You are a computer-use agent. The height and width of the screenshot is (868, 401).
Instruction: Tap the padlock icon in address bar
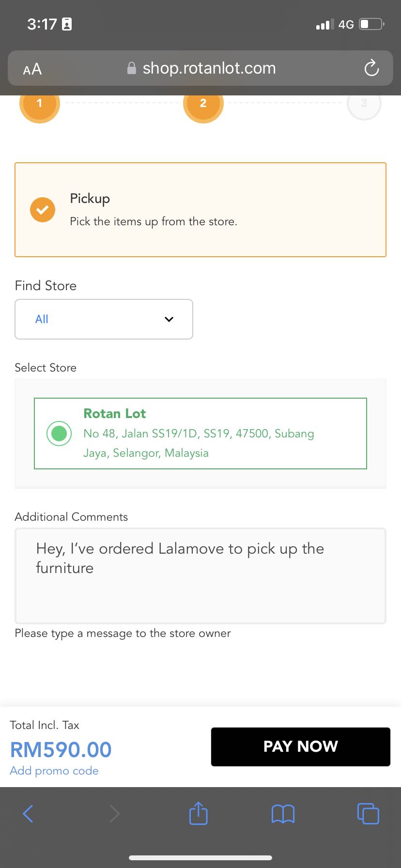[131, 68]
